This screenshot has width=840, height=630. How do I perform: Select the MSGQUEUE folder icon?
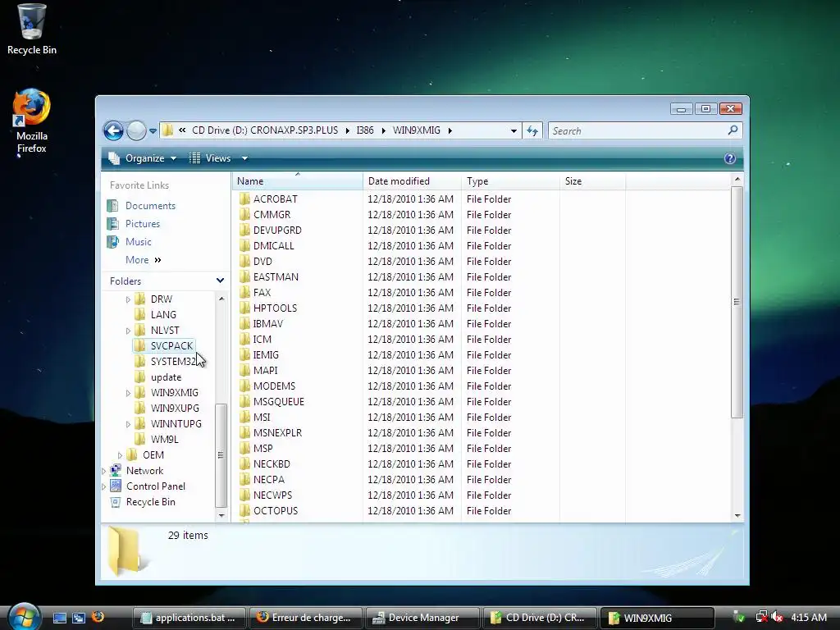tap(244, 401)
